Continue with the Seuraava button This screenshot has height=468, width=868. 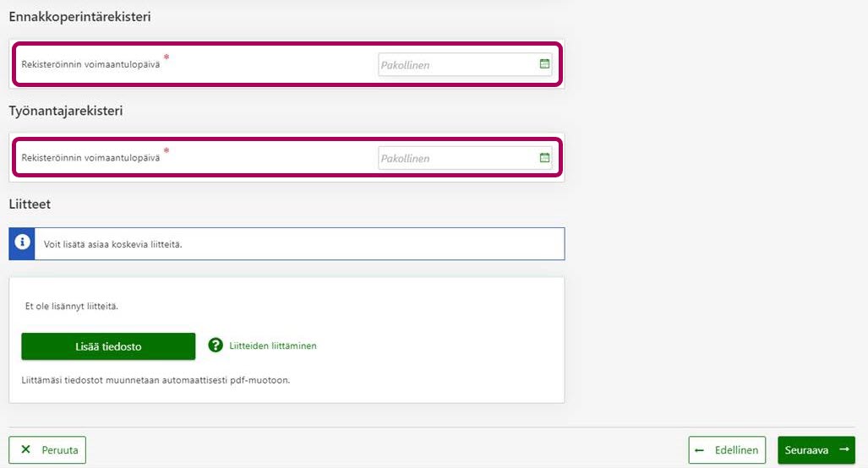[x=816, y=450]
